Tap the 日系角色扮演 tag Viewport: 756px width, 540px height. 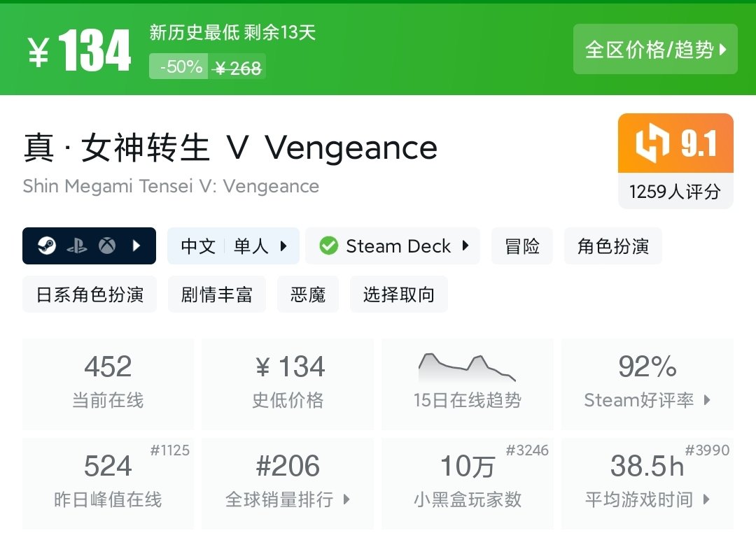pos(90,294)
